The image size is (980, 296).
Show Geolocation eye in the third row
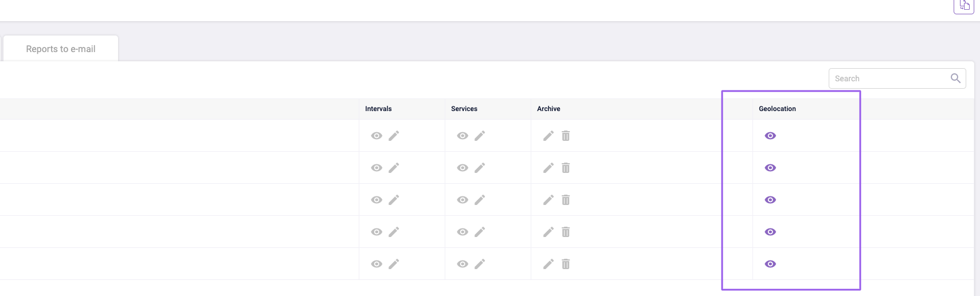coord(770,200)
